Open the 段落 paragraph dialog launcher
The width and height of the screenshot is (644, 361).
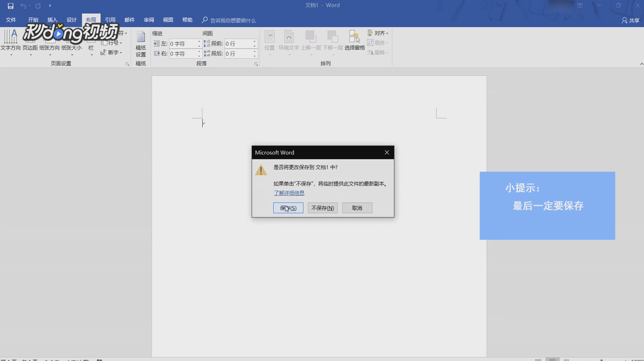[x=256, y=64]
